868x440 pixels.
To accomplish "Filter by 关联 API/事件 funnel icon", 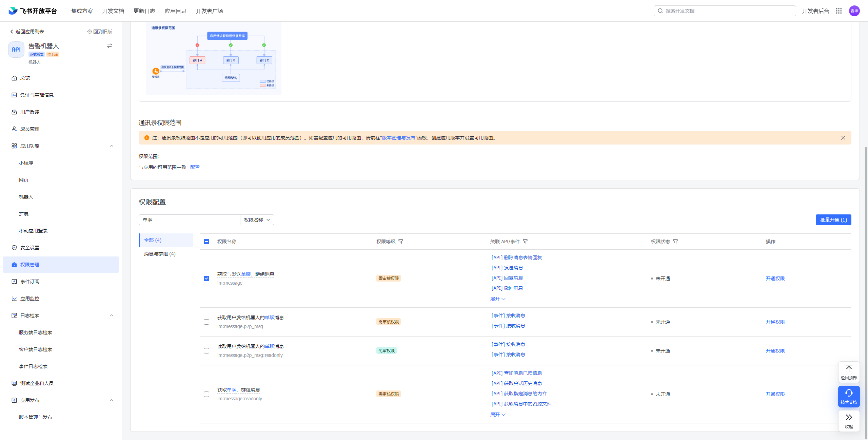I will coord(525,242).
